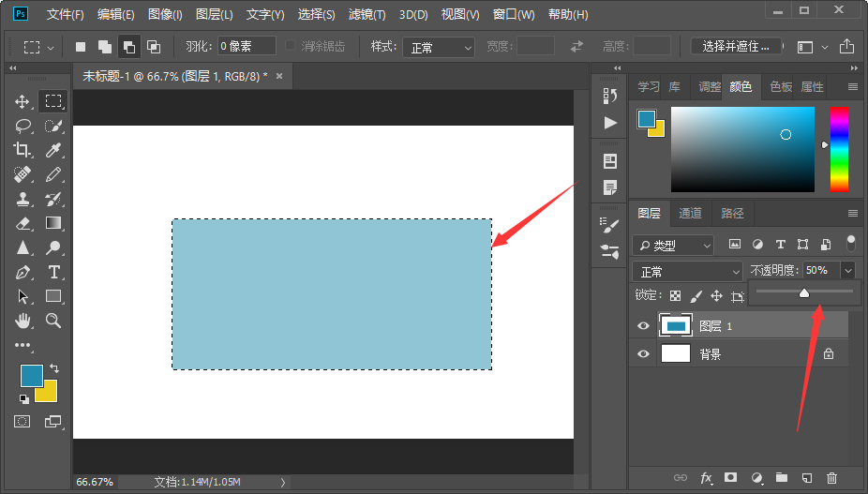The image size is (868, 494).
Task: Toggle lock transparent pixels
Action: (675, 295)
